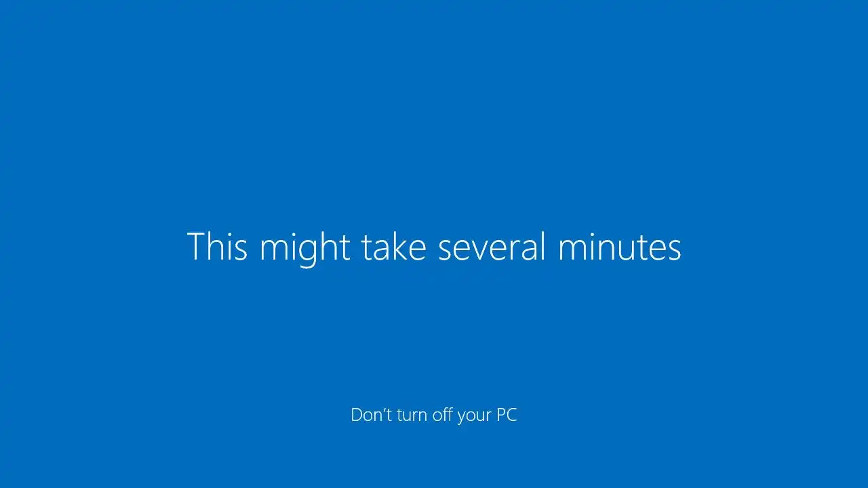Click the apostrophe in "Don't"
868x488 pixels.
click(384, 410)
